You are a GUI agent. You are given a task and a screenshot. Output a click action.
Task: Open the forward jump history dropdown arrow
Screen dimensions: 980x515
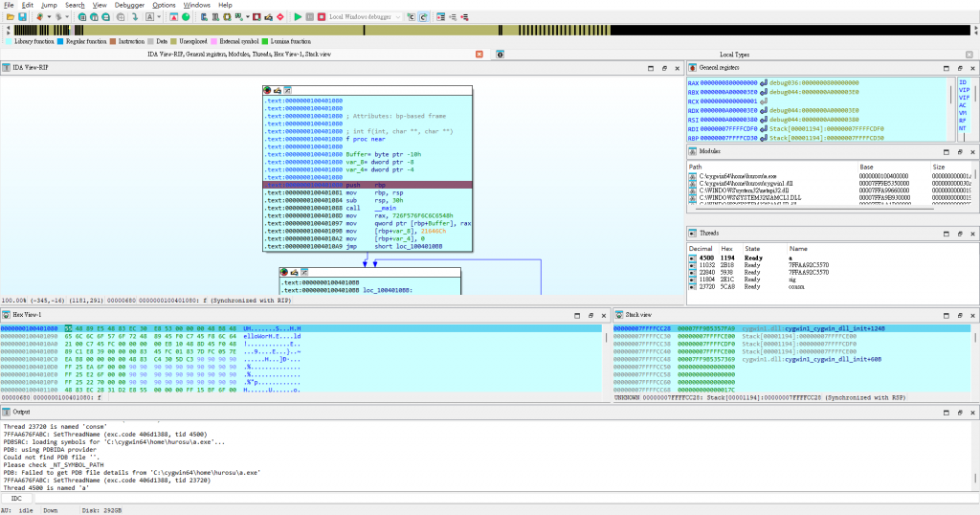pyautogui.click(x=67, y=17)
